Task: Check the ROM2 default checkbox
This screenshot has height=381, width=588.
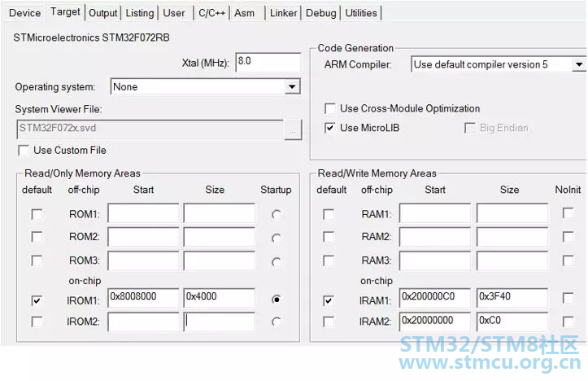Action: click(37, 237)
